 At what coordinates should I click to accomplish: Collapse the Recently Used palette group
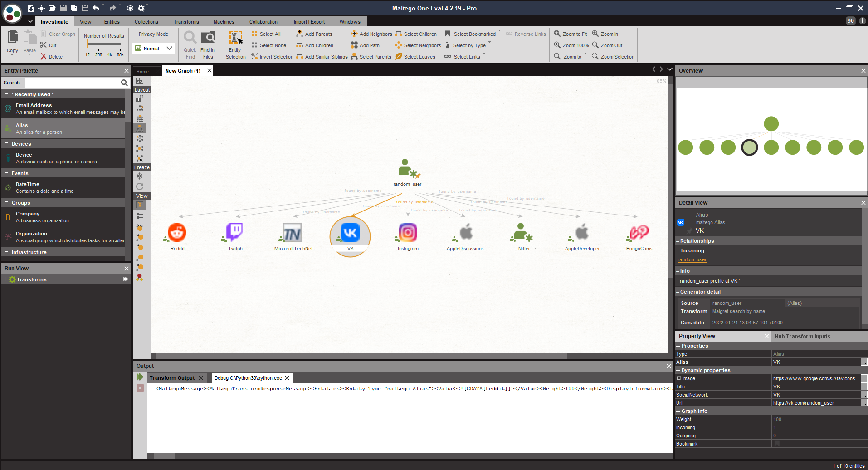(x=6, y=94)
